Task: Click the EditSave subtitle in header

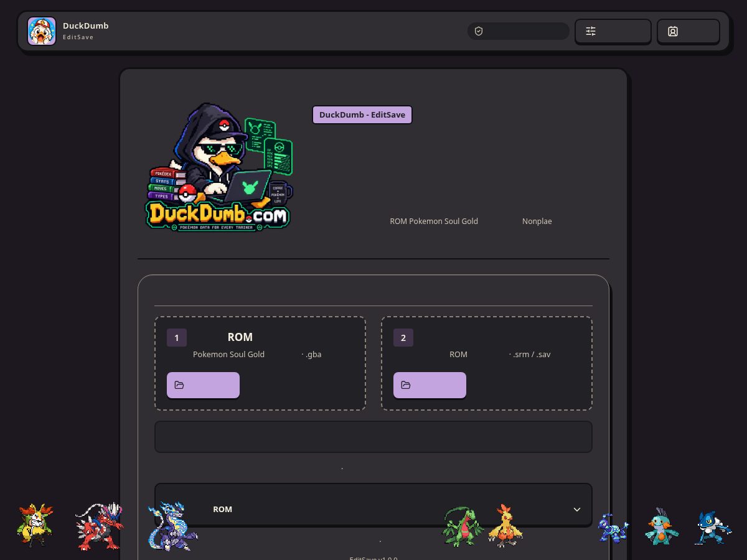Action: tap(78, 37)
